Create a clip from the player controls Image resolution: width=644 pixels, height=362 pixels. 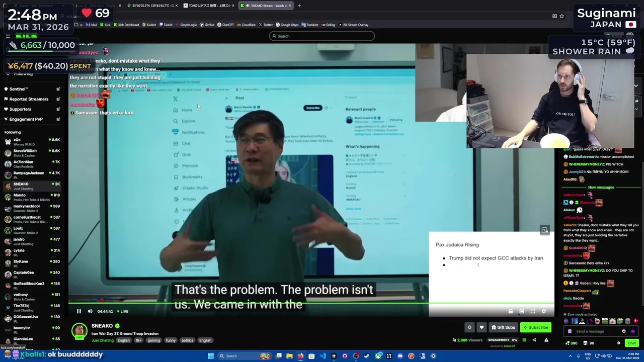(x=511, y=312)
